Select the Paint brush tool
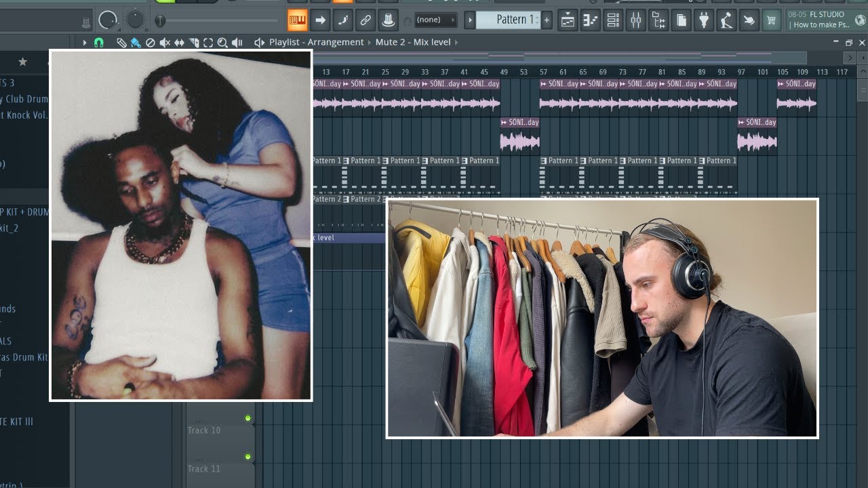The height and width of the screenshot is (488, 868). point(136,43)
